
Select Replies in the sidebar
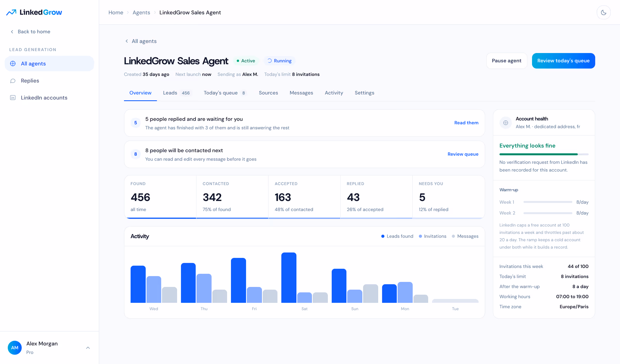pyautogui.click(x=49, y=81)
